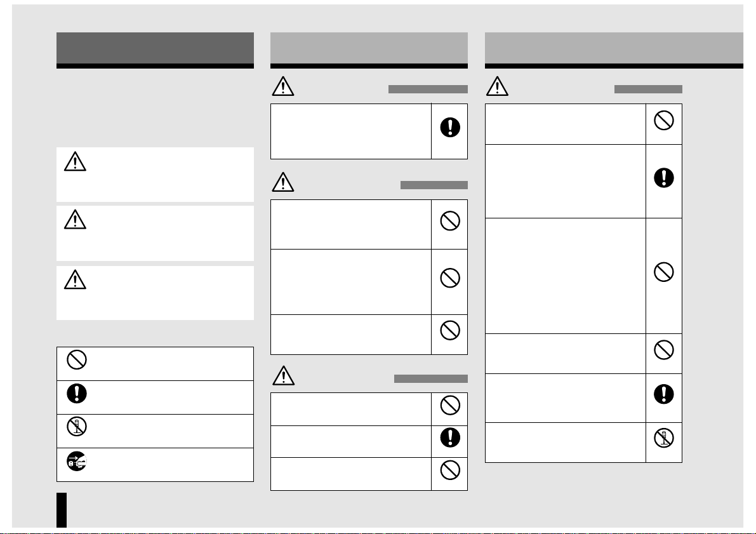Click the exclamation icon between two prohibition icons in middle bottom table
Viewport: 756px width, 534px height.
coord(450,437)
